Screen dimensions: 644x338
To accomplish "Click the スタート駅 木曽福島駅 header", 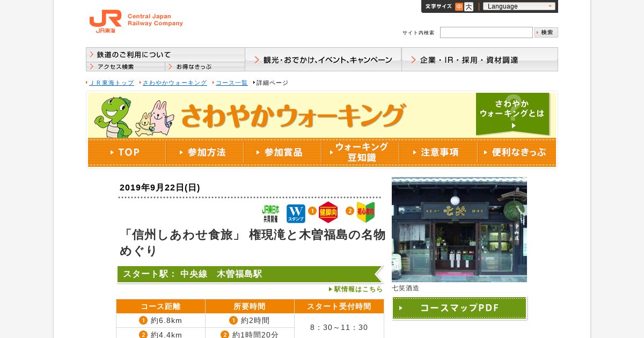I will [x=250, y=274].
